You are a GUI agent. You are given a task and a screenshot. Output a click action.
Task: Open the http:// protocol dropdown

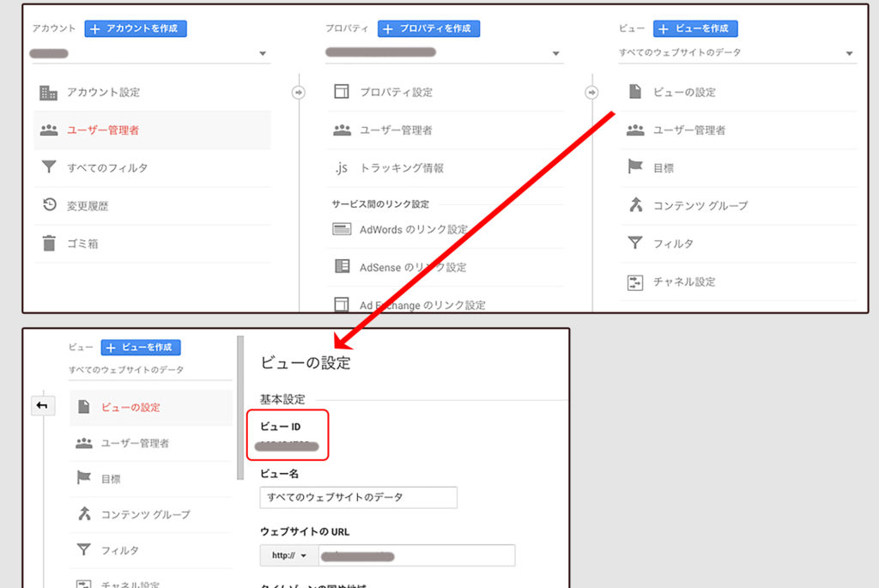289,555
